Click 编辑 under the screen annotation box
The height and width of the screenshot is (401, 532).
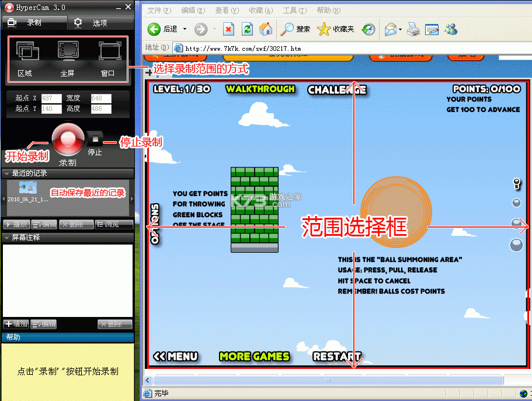pyautogui.click(x=43, y=324)
